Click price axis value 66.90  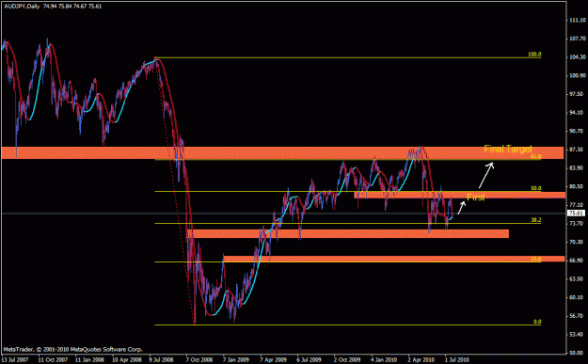[578, 261]
